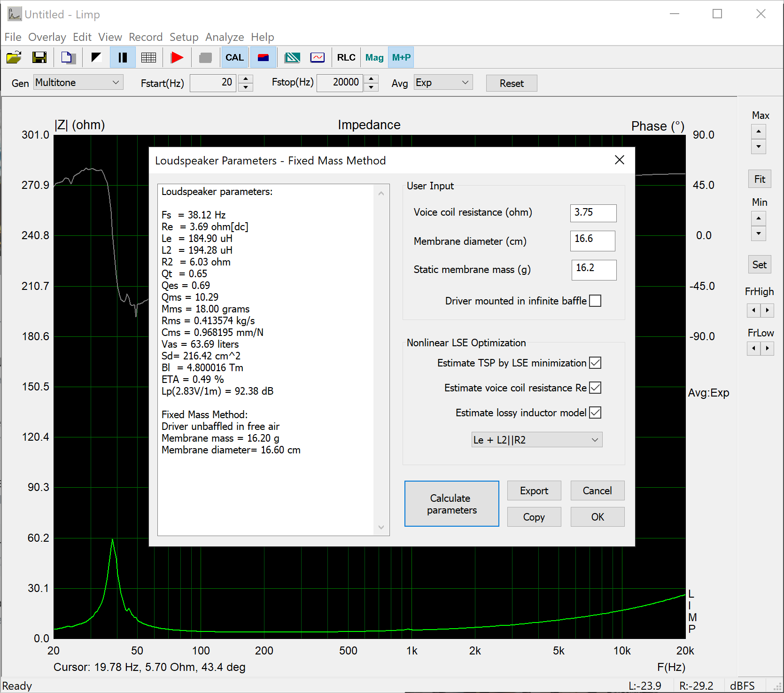Click the save floppy disk icon
The width and height of the screenshot is (784, 693).
(39, 57)
